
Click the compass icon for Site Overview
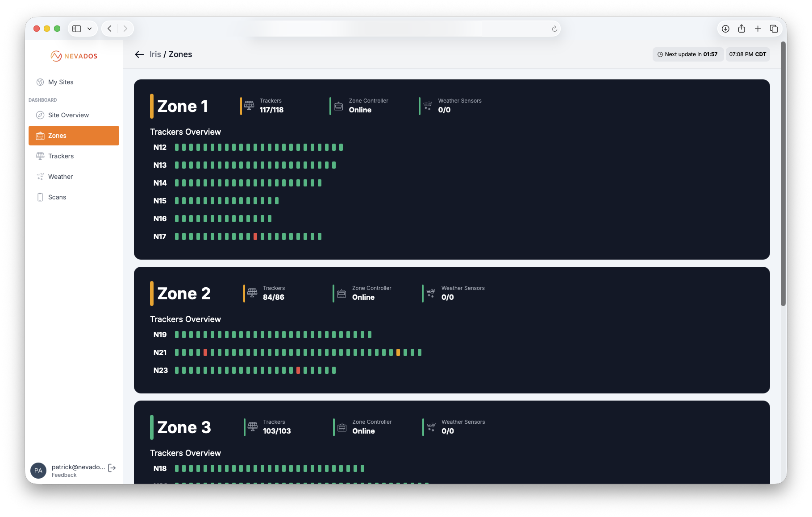[x=40, y=115]
